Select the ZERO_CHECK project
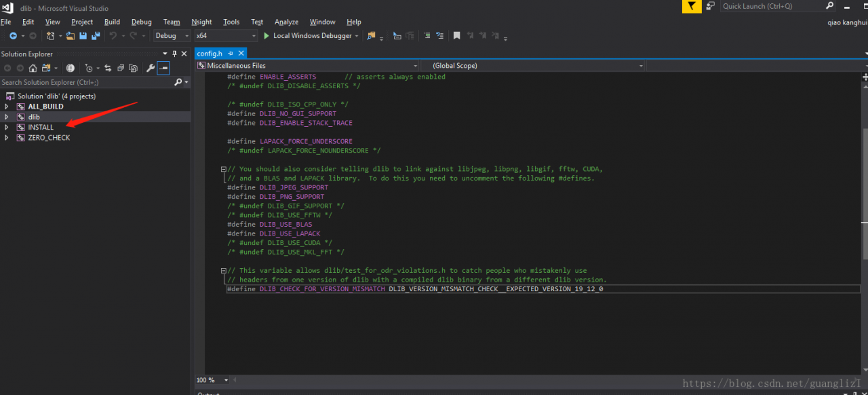This screenshot has width=868, height=395. pyautogui.click(x=49, y=138)
